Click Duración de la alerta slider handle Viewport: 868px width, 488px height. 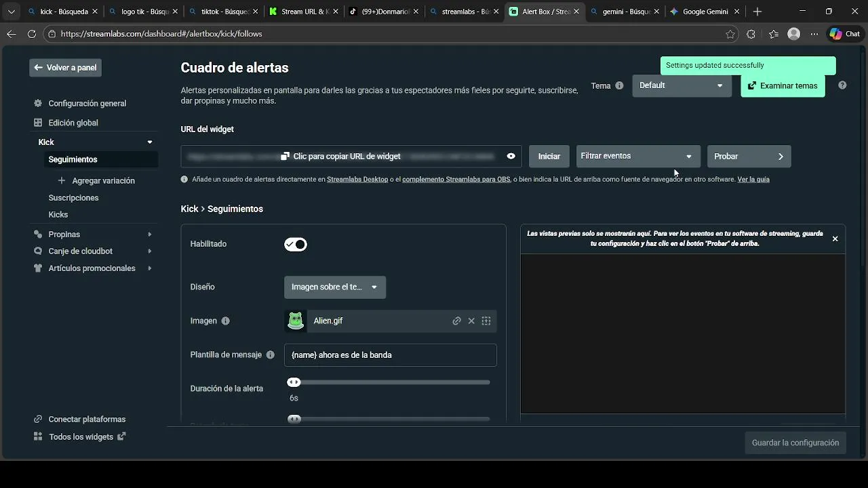[294, 382]
